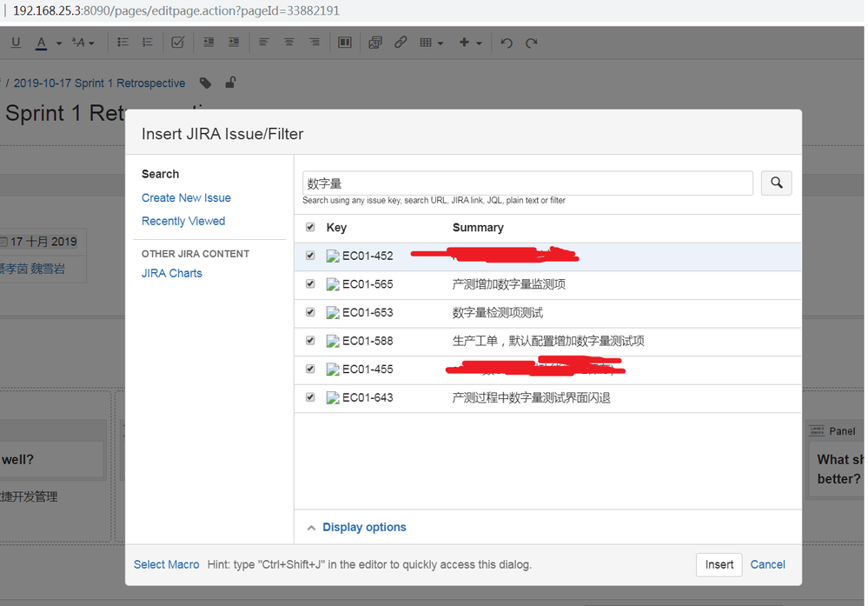Open page labels via tag icon

(205, 83)
